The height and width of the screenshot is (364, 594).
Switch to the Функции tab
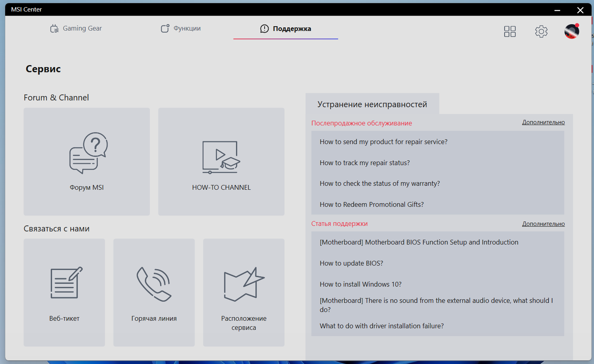click(x=181, y=29)
